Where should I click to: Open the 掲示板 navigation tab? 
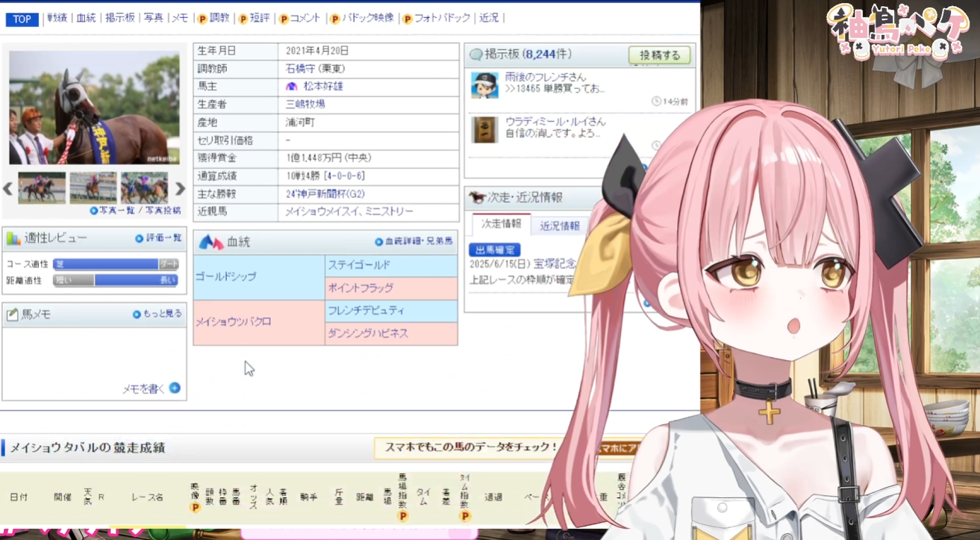[x=119, y=18]
